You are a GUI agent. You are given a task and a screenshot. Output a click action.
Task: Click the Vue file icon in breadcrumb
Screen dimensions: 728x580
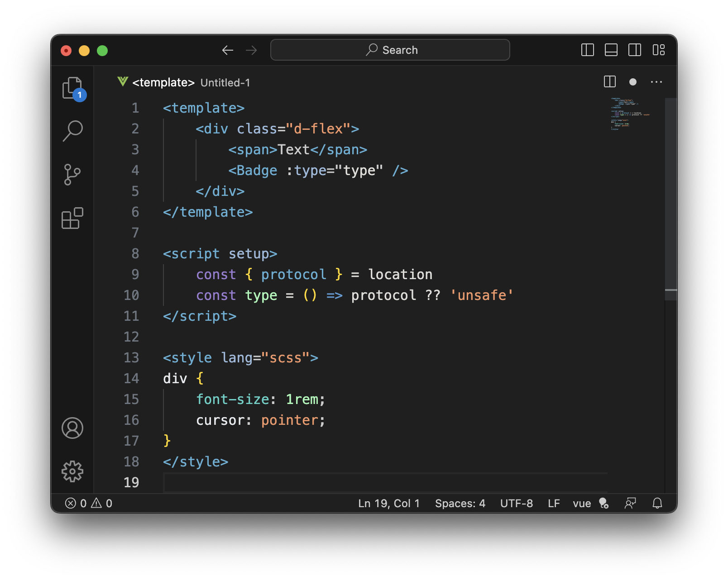(x=123, y=82)
